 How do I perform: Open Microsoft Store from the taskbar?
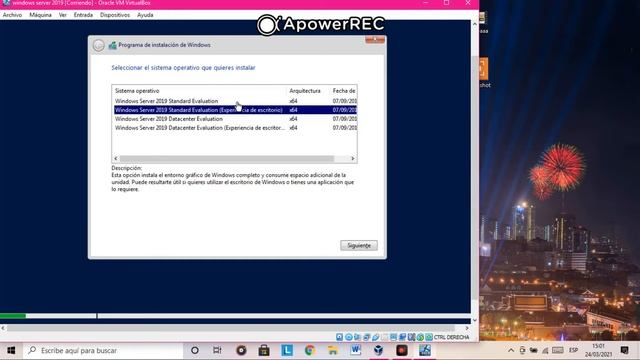point(264,350)
